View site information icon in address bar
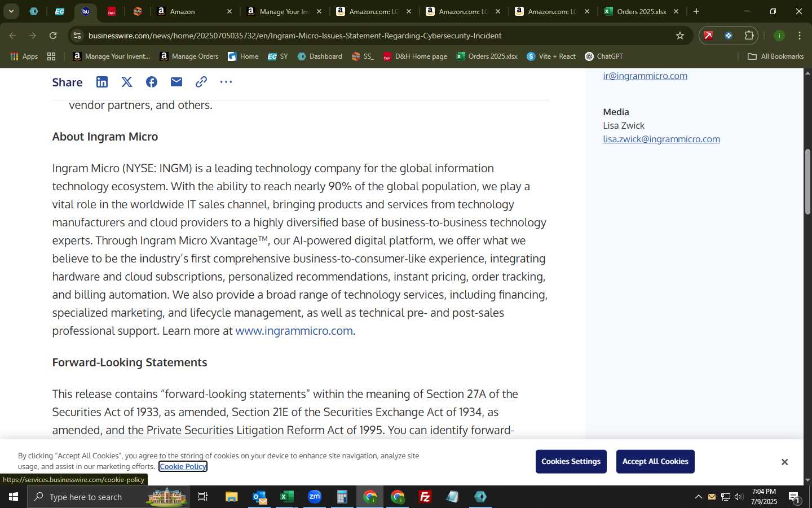This screenshot has height=508, width=812. [x=77, y=36]
